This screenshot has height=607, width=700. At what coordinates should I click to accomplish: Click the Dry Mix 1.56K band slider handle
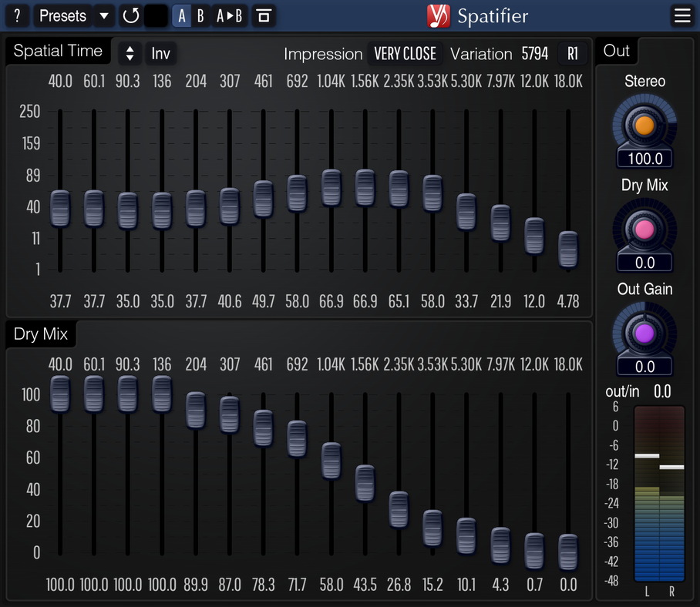(x=365, y=483)
